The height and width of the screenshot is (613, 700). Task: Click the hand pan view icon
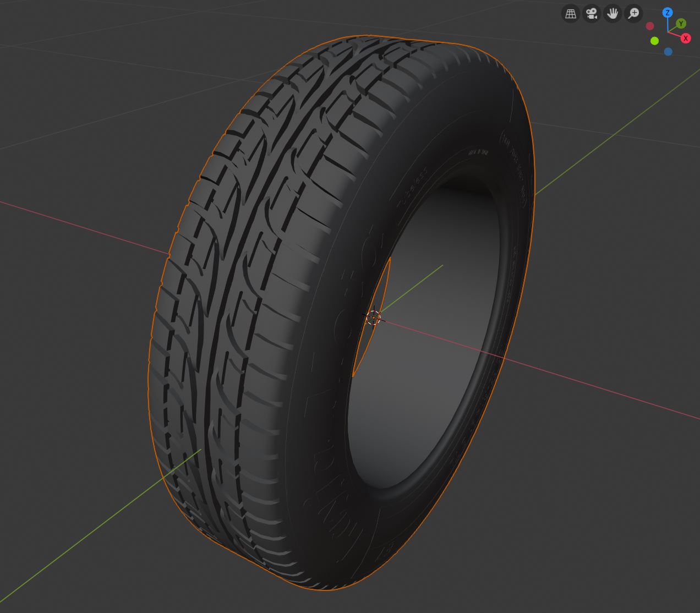612,13
